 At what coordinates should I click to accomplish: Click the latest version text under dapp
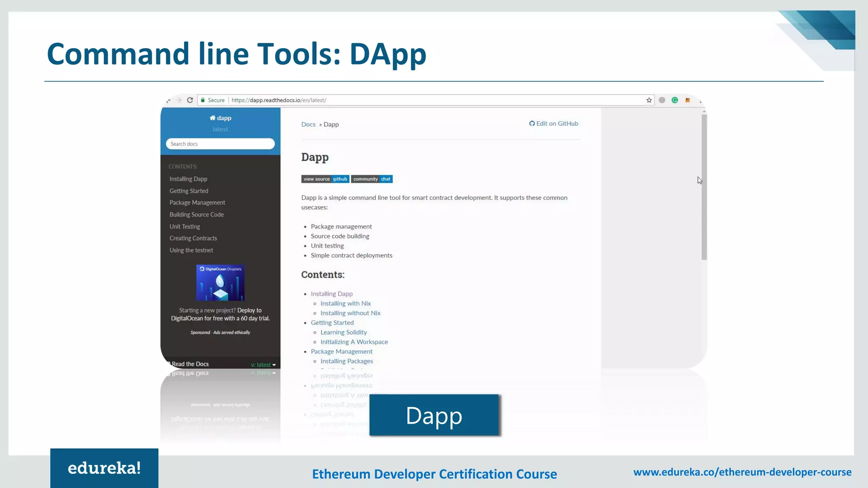(x=220, y=129)
